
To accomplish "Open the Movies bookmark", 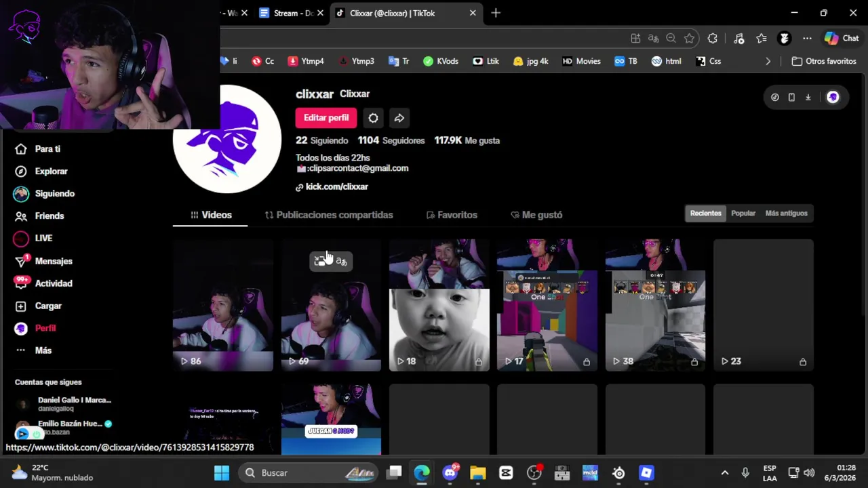I will click(x=582, y=61).
